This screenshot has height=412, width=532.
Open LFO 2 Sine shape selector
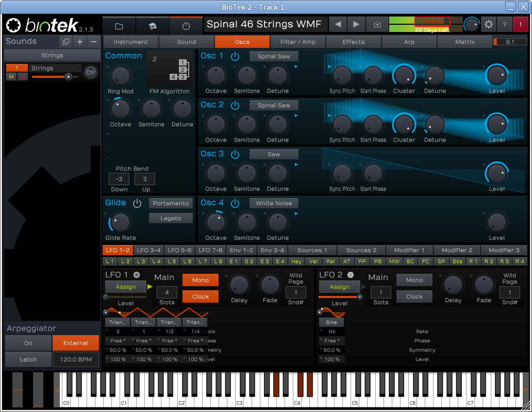(331, 322)
